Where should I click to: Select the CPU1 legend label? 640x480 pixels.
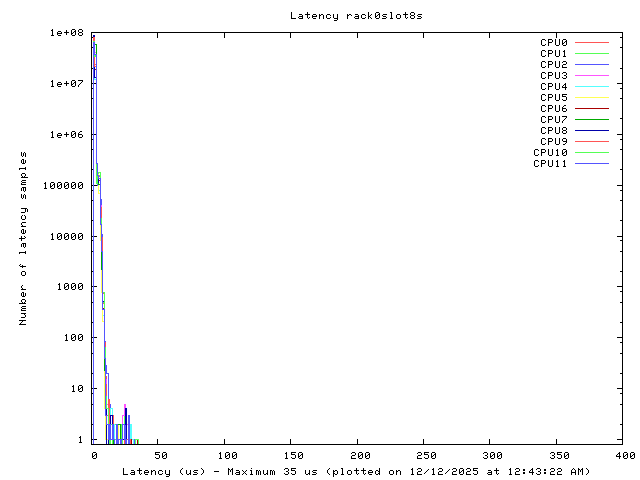[553, 54]
